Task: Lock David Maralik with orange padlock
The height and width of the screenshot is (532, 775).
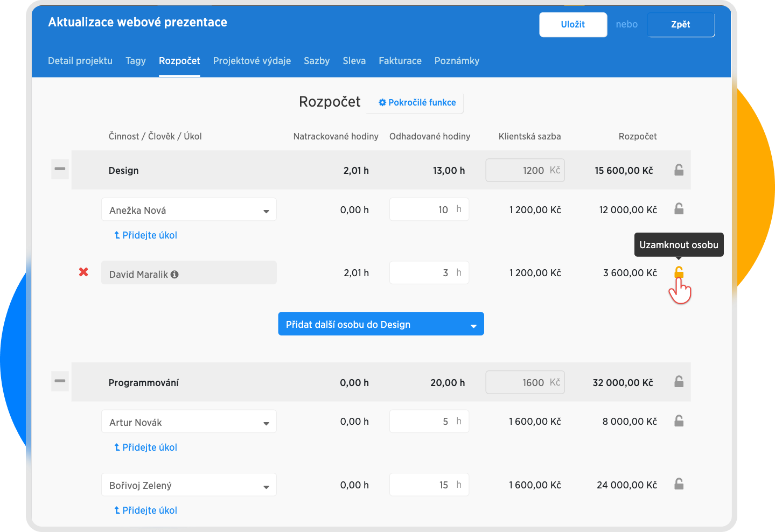Action: click(x=679, y=272)
